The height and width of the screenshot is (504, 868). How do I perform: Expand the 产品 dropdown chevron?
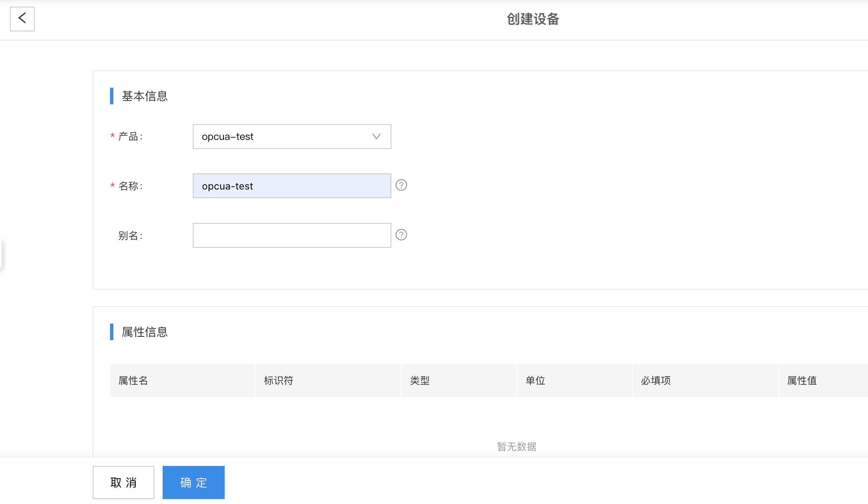pos(376,137)
